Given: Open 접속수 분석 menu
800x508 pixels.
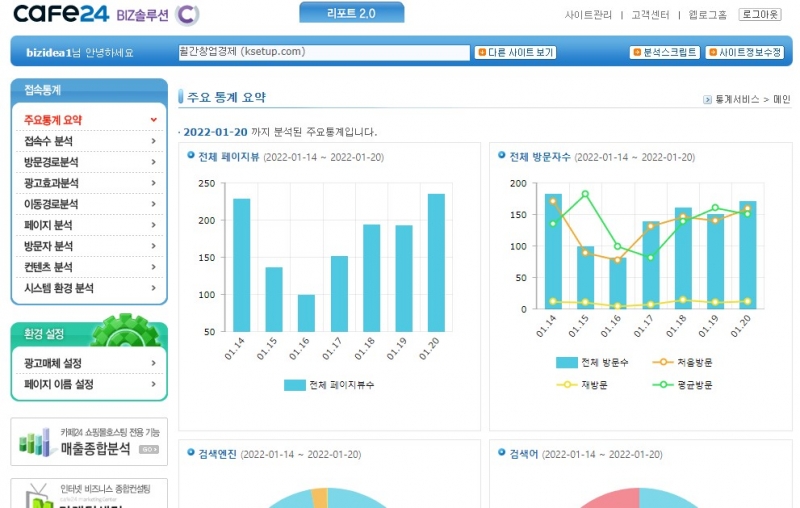Looking at the screenshot, I should [x=48, y=141].
